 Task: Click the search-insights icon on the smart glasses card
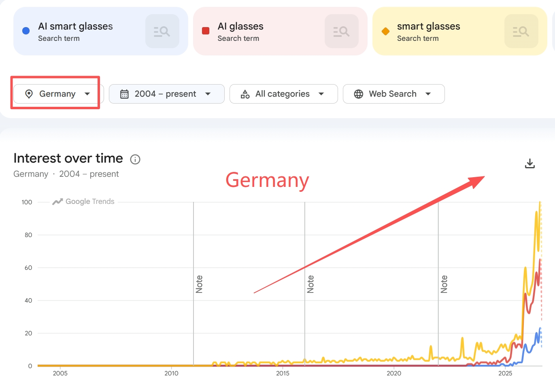(x=521, y=31)
